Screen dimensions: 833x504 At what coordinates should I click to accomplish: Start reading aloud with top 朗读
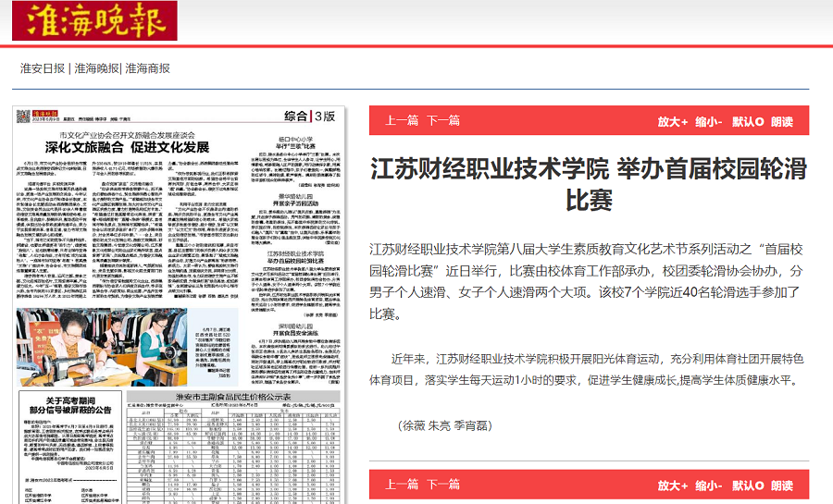(782, 122)
